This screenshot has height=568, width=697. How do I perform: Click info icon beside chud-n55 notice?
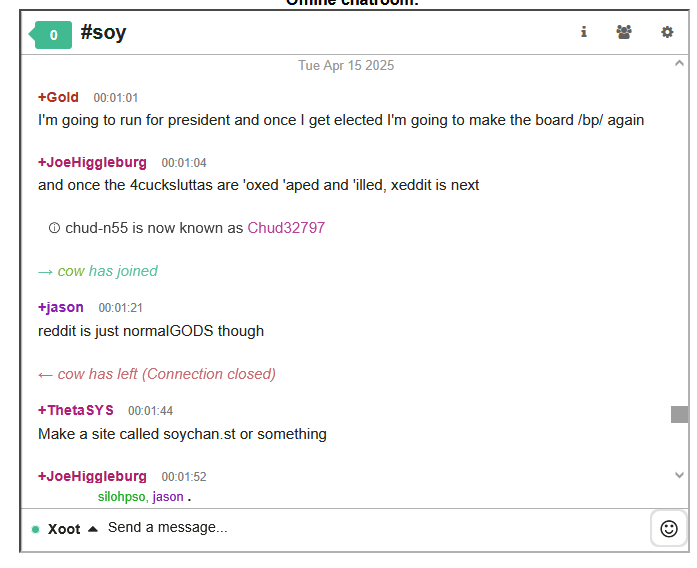(x=54, y=228)
